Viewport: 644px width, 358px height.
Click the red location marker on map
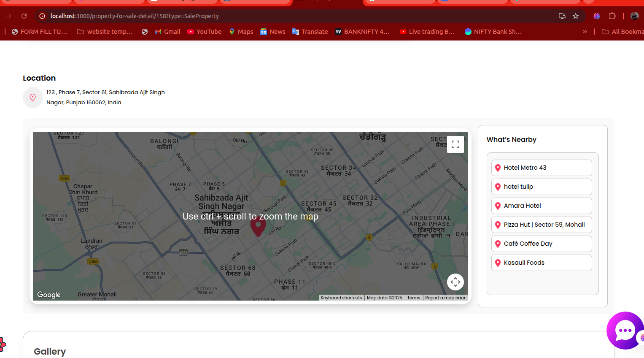click(258, 227)
